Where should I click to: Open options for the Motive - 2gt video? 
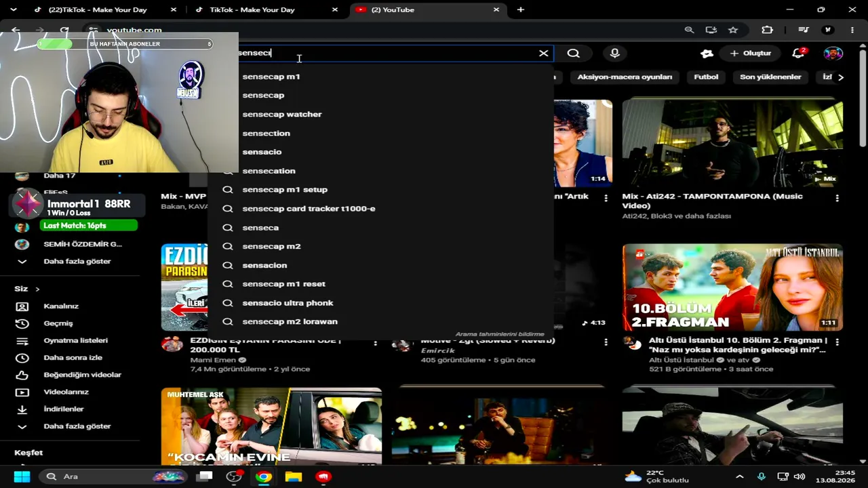click(606, 343)
